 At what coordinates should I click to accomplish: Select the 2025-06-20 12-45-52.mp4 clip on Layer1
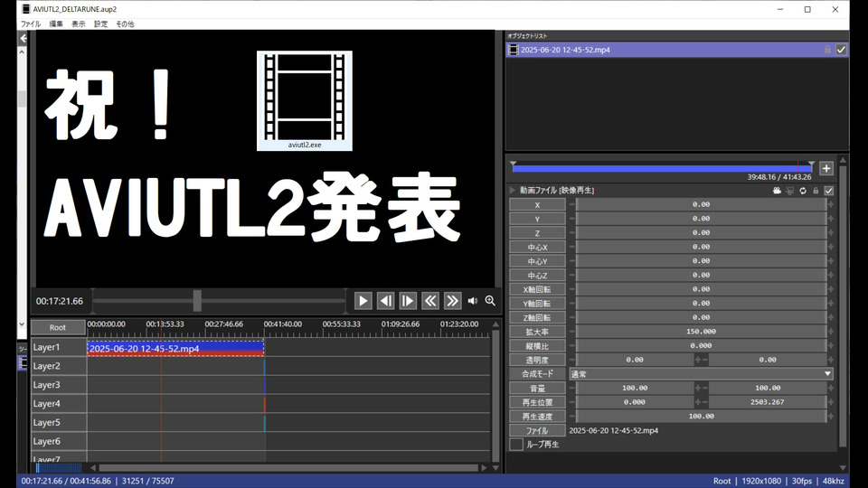[x=175, y=348]
